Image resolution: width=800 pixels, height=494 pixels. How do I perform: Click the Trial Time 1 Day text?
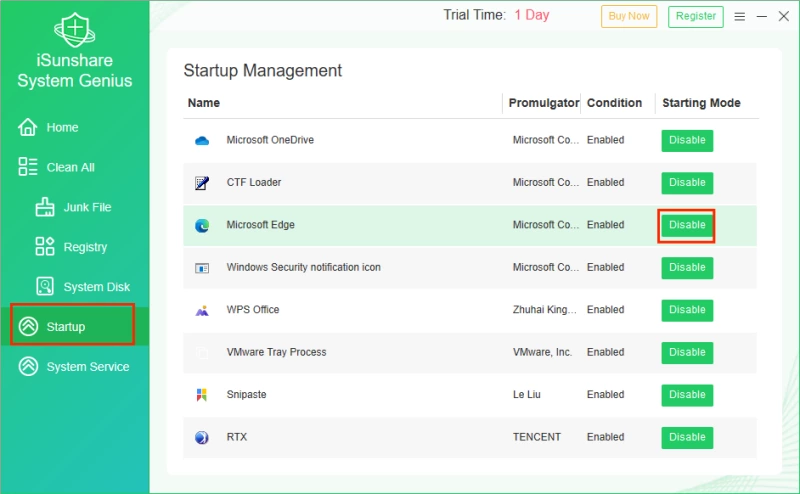[496, 15]
